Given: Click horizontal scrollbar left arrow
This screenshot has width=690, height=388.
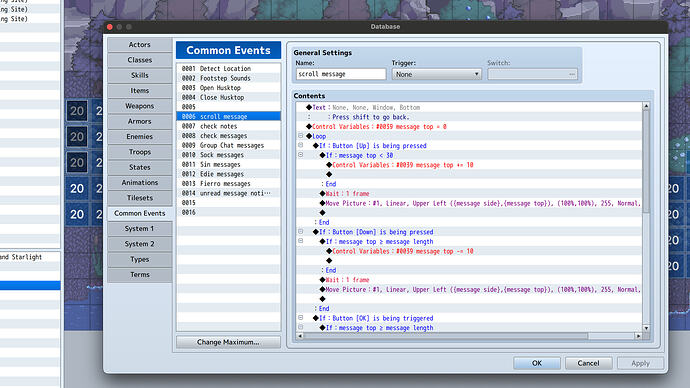Looking at the screenshot, I should tap(301, 336).
